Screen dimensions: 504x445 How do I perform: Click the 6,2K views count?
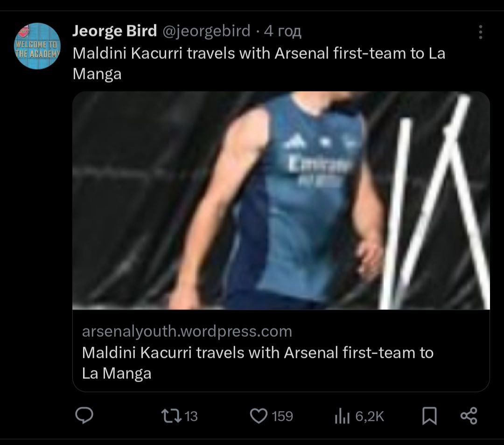(x=370, y=416)
